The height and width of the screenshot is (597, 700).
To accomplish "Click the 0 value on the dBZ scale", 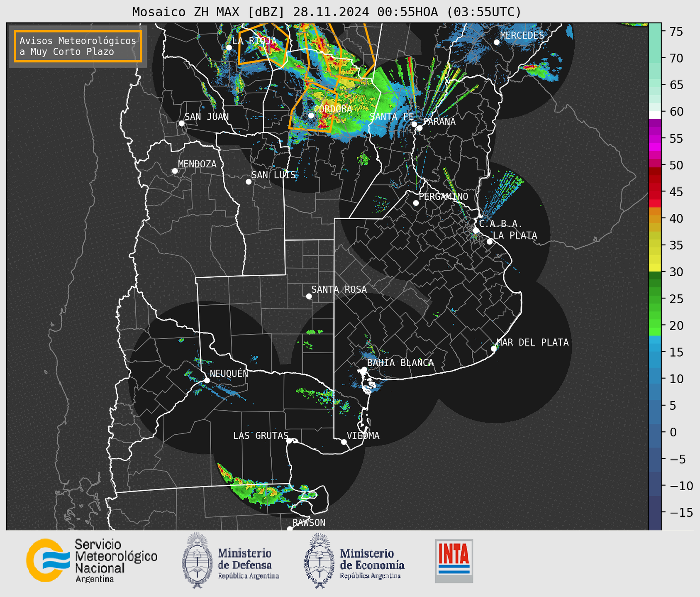I will pyautogui.click(x=673, y=433).
